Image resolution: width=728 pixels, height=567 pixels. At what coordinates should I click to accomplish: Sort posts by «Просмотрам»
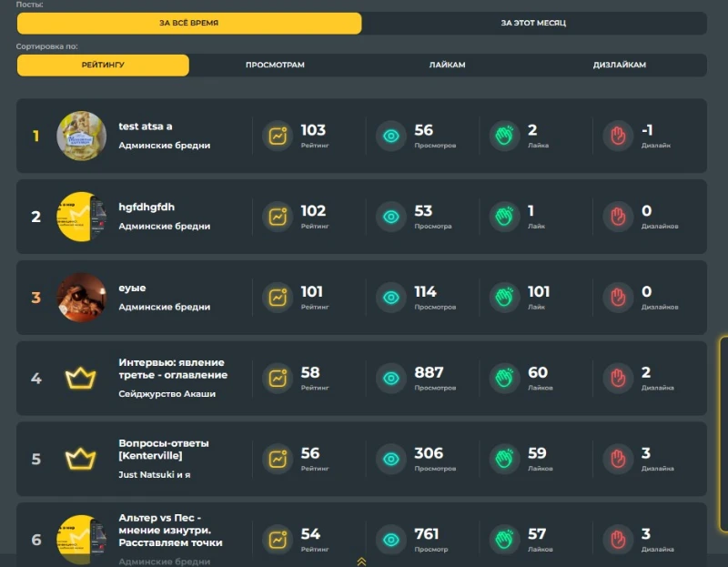click(x=275, y=65)
